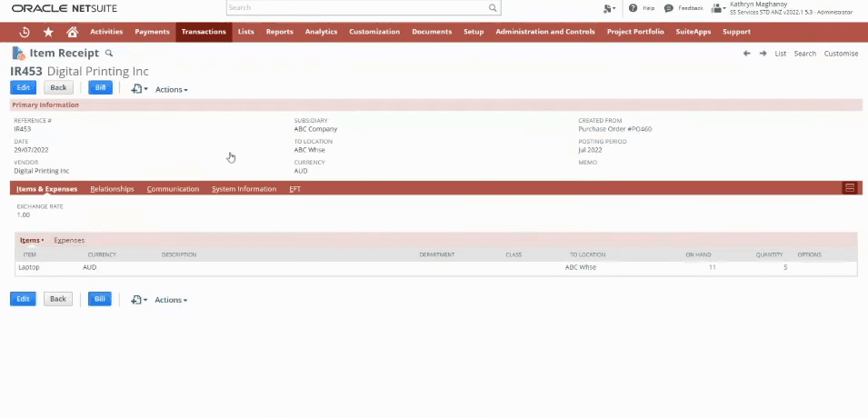Go to the next record arrow
The height and width of the screenshot is (418, 868).
click(x=763, y=54)
